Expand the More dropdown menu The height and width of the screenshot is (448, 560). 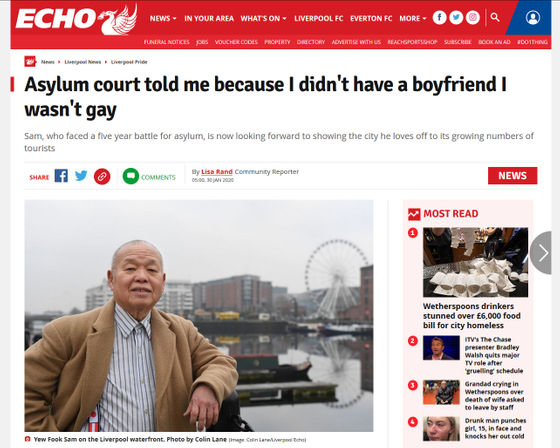[413, 19]
